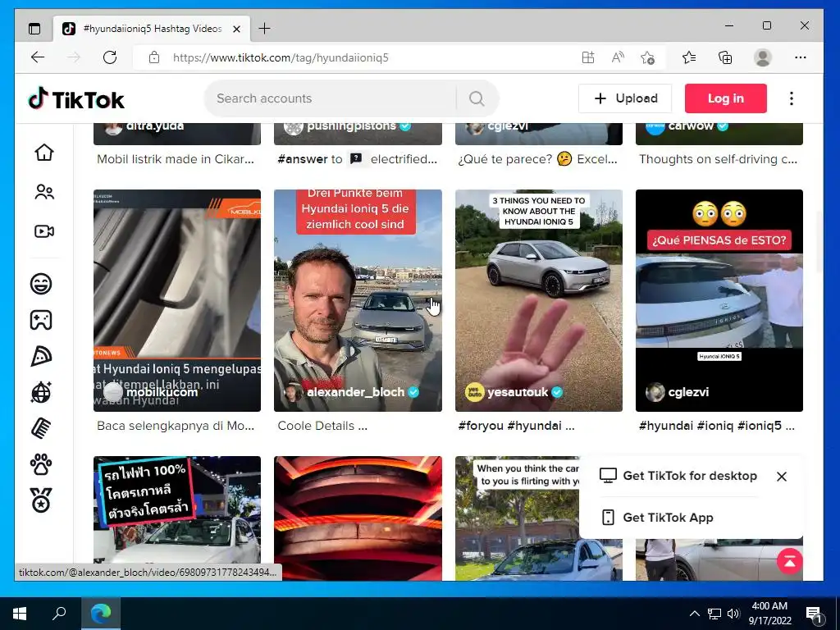This screenshot has height=630, width=840.
Task: Click the yesautouk username
Action: pyautogui.click(x=518, y=392)
